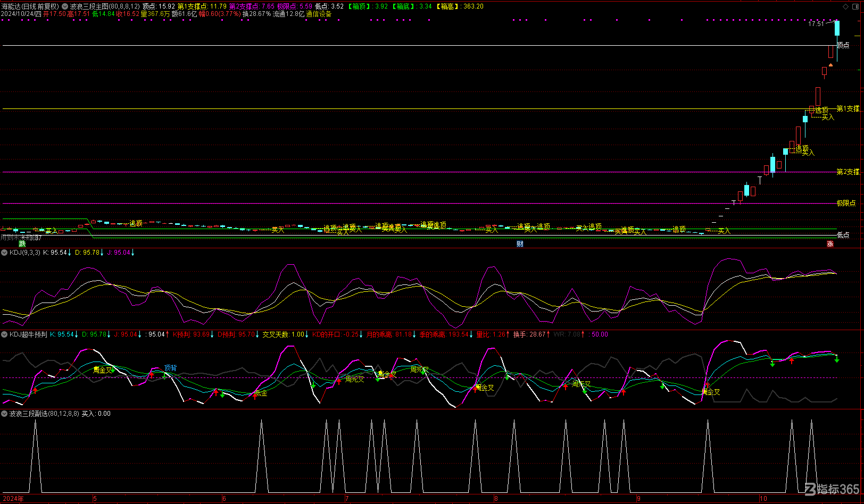This screenshot has width=864, height=504.
Task: Click the date 2024/10/24/四
Action: pyautogui.click(x=22, y=14)
